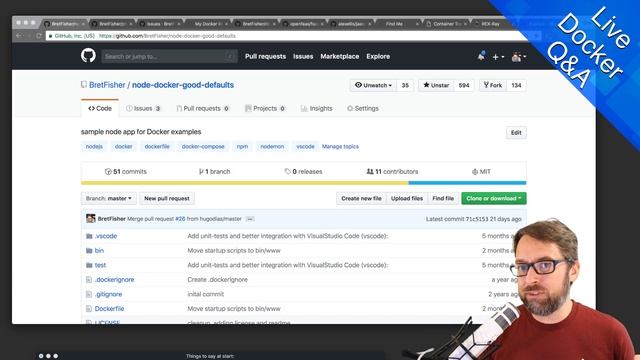640x360 pixels.
Task: Open the MIT license link
Action: [x=481, y=171]
